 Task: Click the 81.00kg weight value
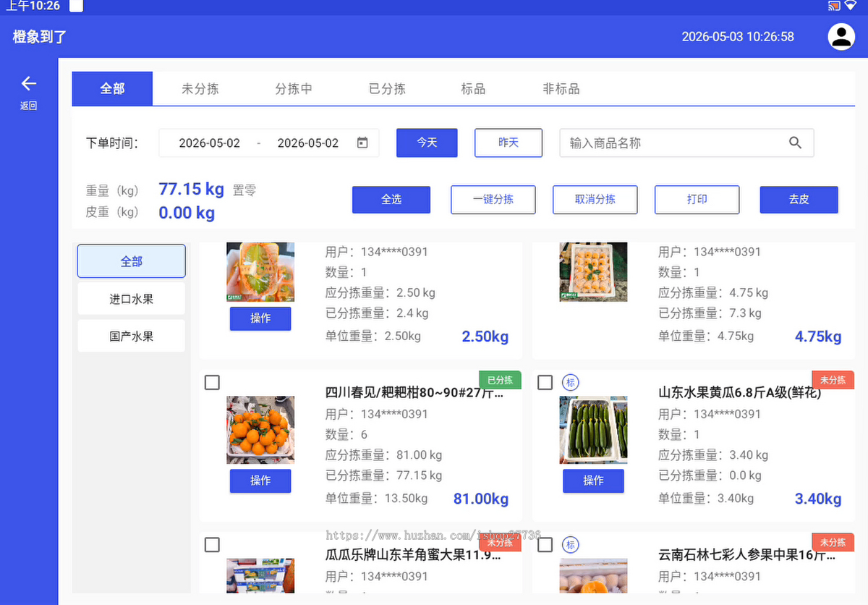coord(481,499)
